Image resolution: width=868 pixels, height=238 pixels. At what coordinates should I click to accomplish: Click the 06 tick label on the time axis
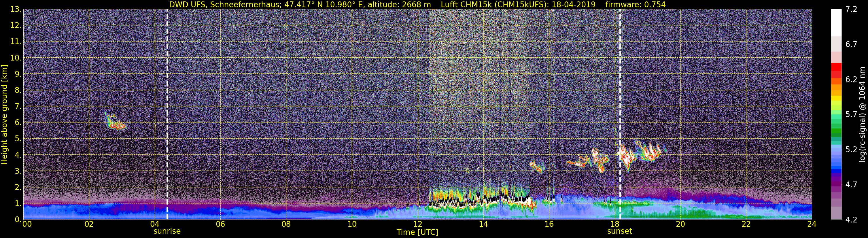coord(220,224)
